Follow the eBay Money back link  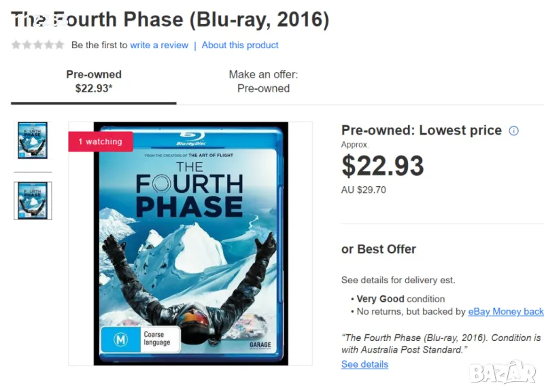pos(505,311)
